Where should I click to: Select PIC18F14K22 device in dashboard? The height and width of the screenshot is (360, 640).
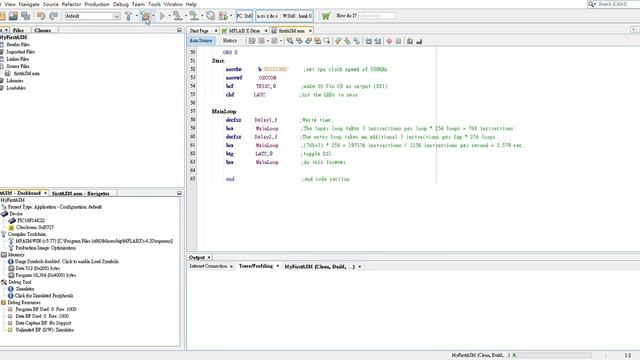coord(31,220)
